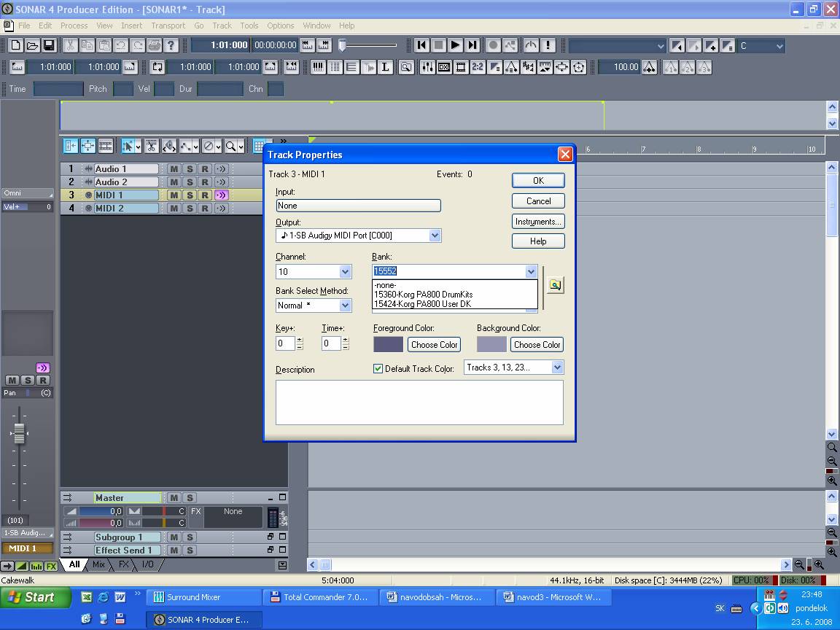Screen dimensions: 840x630
Task: Arm the MIDI 1 track for recording
Action: (205, 195)
